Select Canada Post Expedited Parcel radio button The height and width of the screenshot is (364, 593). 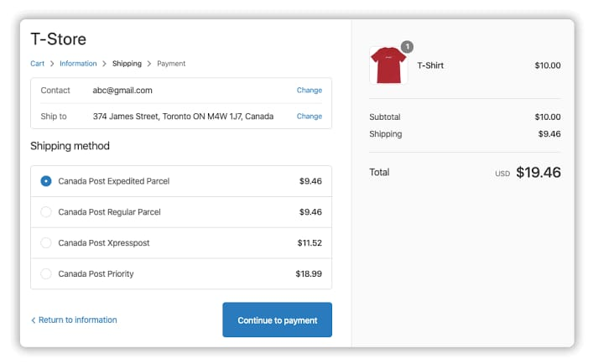tap(46, 181)
